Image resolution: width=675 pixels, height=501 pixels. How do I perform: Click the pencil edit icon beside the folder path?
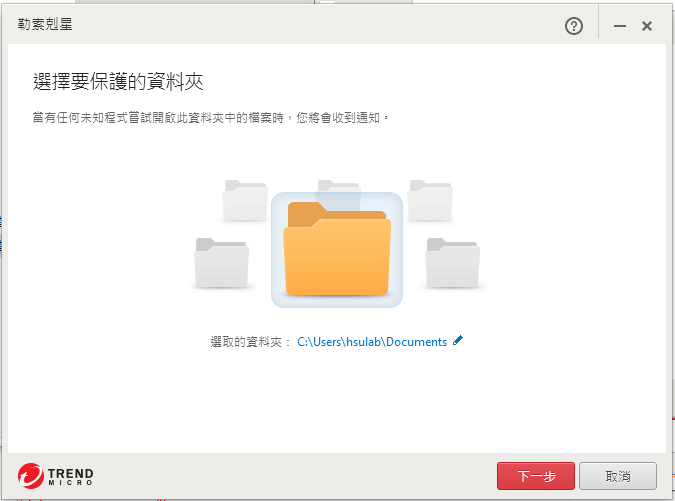click(458, 340)
